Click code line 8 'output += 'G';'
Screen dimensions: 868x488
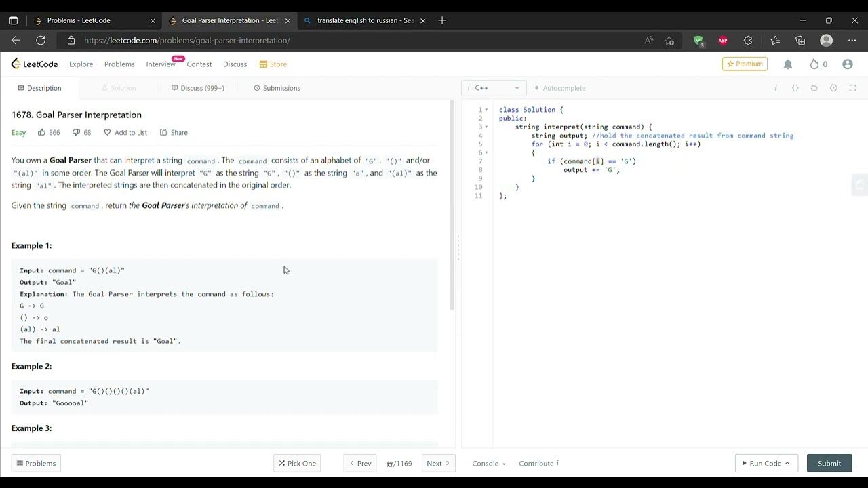click(x=591, y=169)
